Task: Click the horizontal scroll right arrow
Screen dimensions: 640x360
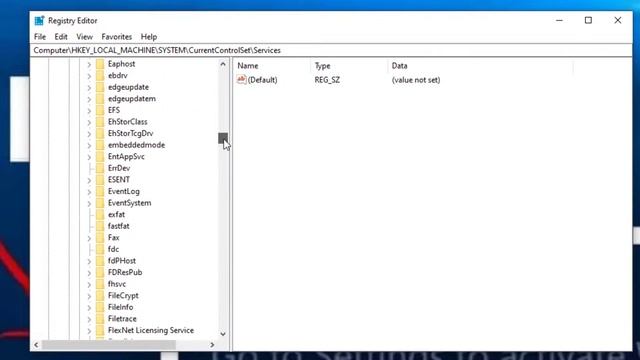Action: pos(212,345)
